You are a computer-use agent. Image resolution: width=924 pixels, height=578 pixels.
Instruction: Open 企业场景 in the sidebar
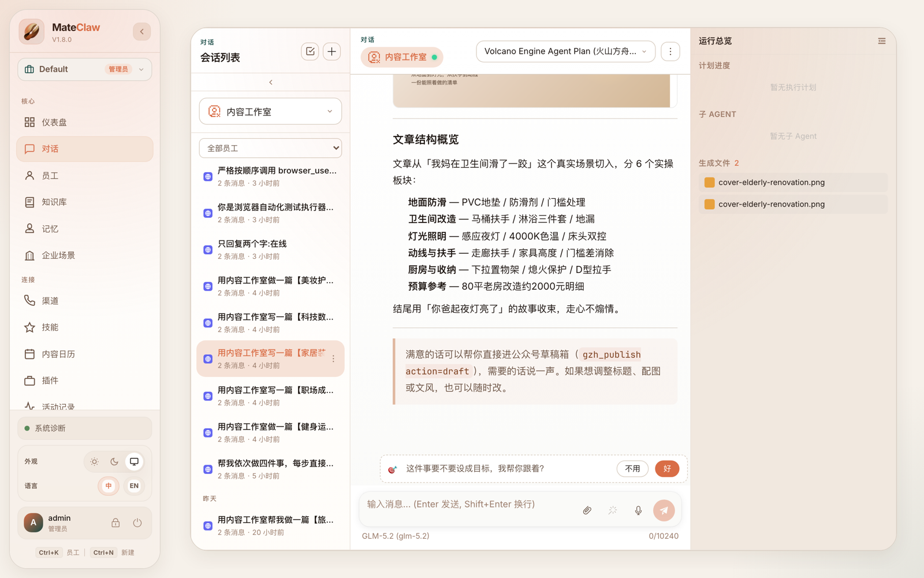coord(85,255)
